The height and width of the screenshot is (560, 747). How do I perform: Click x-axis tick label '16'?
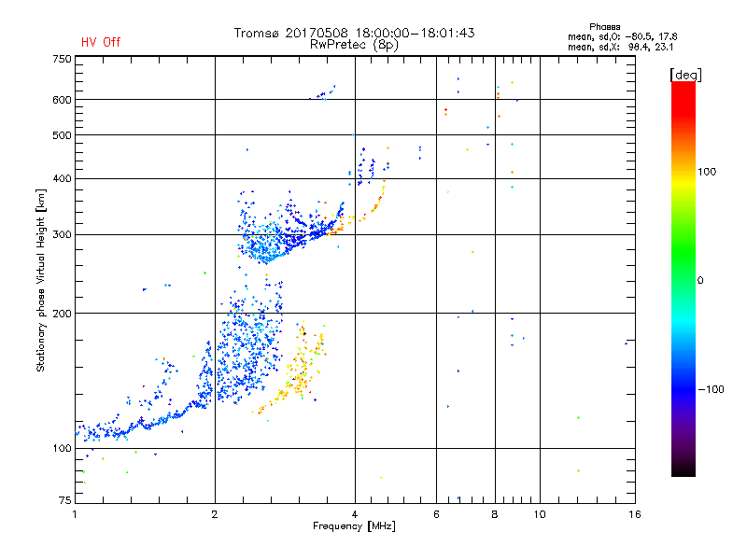click(635, 514)
